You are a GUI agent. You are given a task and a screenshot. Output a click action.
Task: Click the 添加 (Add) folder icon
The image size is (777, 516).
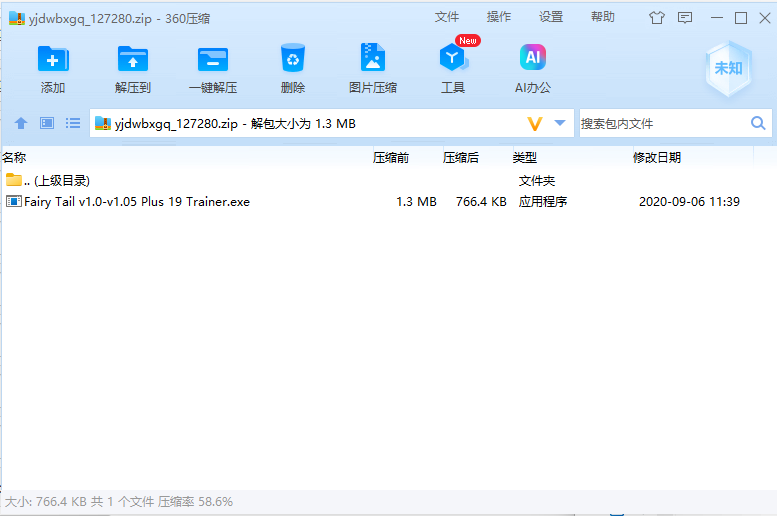point(53,59)
